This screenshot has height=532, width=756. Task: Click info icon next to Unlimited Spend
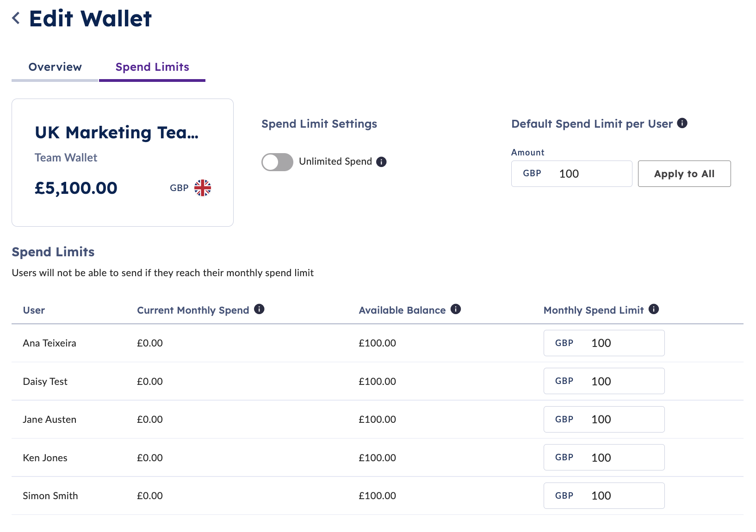coord(381,162)
